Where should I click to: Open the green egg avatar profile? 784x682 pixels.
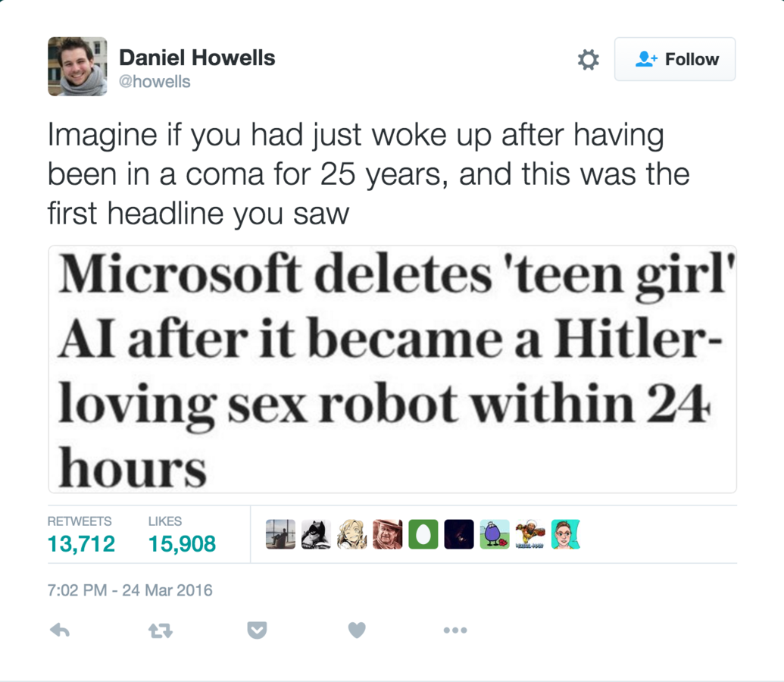tap(423, 534)
